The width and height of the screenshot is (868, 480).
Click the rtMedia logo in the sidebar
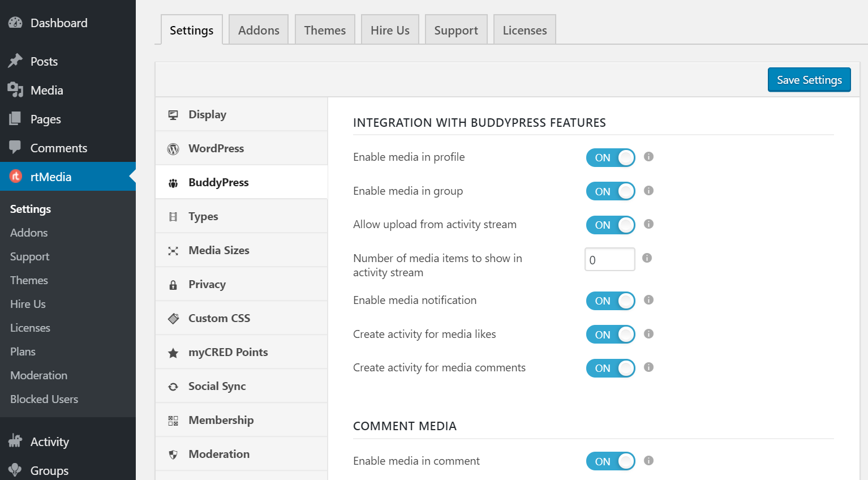coord(15,176)
